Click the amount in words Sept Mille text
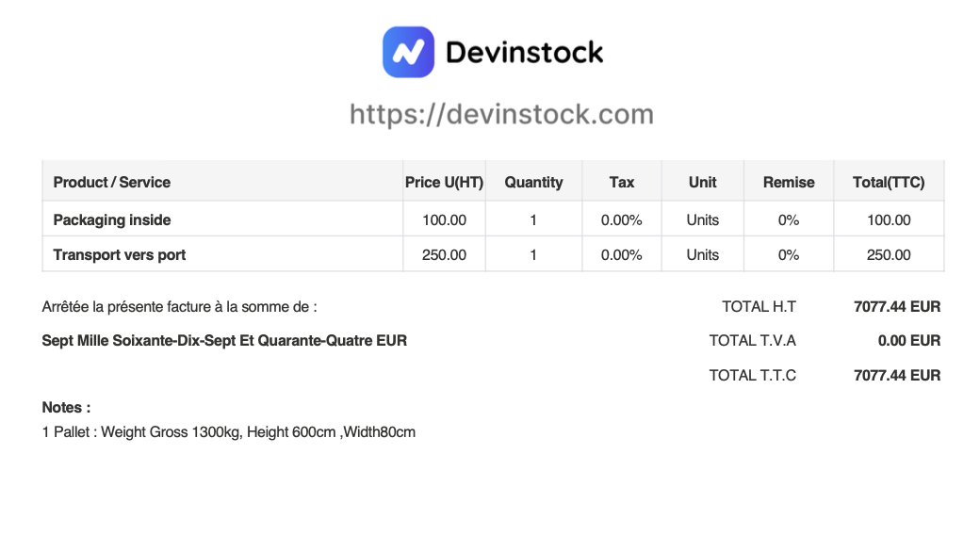 [224, 341]
